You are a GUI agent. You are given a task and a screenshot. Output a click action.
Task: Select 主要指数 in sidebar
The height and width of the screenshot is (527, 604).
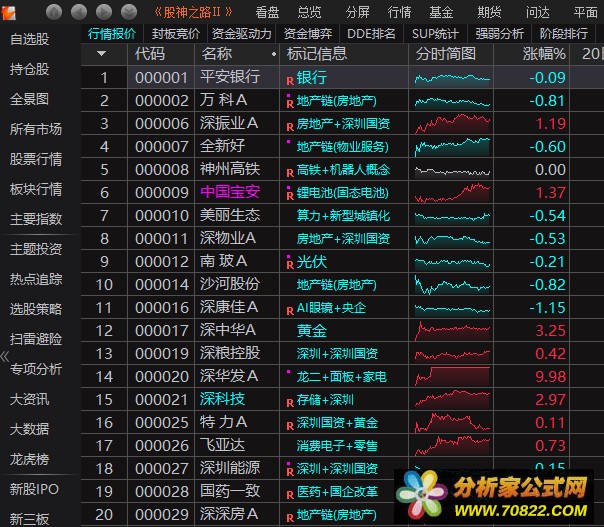coord(36,219)
